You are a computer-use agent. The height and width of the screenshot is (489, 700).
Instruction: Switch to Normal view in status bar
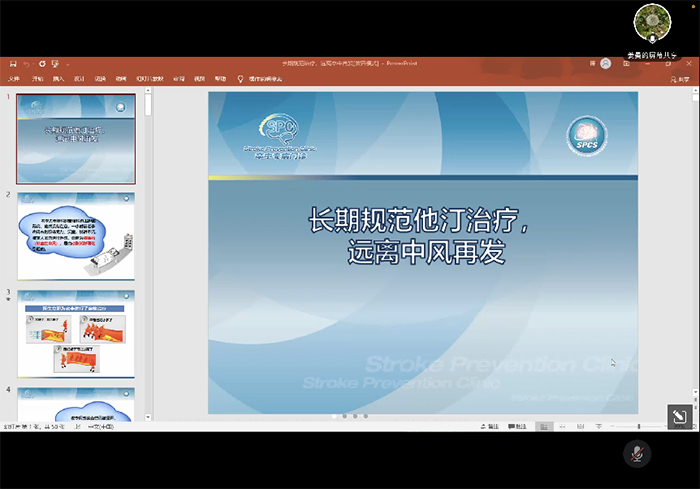(x=543, y=426)
